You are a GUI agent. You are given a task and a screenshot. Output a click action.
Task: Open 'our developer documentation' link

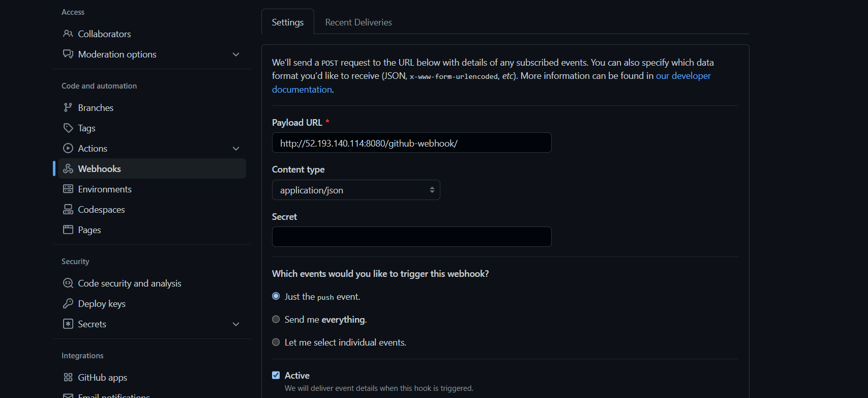pyautogui.click(x=683, y=76)
